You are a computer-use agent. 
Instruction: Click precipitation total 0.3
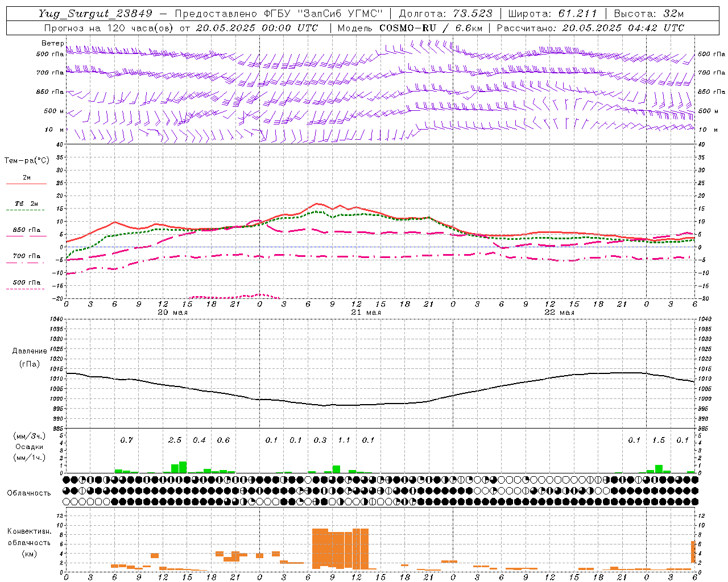click(x=320, y=440)
